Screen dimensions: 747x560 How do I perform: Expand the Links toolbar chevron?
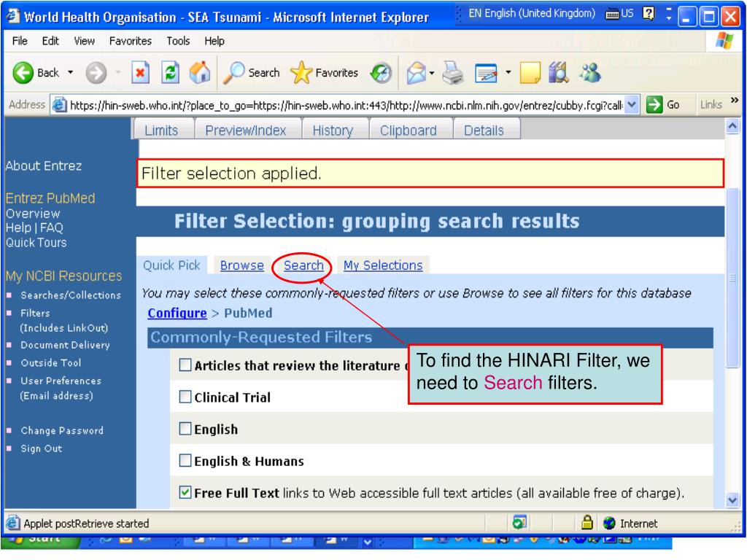point(734,101)
